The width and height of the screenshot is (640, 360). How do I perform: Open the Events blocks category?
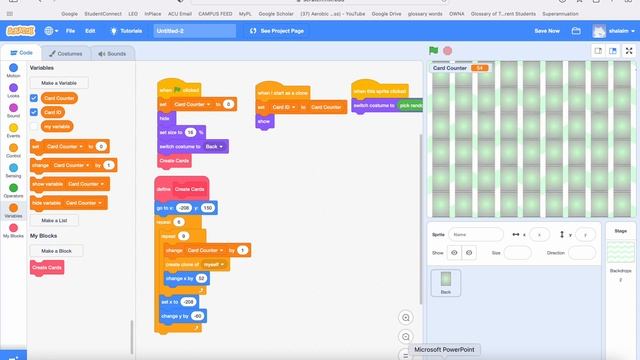tap(13, 130)
